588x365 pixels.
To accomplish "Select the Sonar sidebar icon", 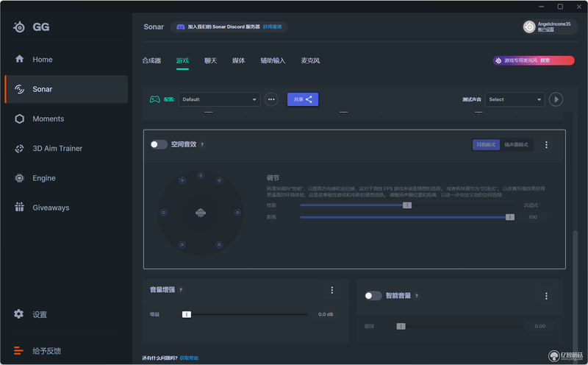I will pos(20,89).
